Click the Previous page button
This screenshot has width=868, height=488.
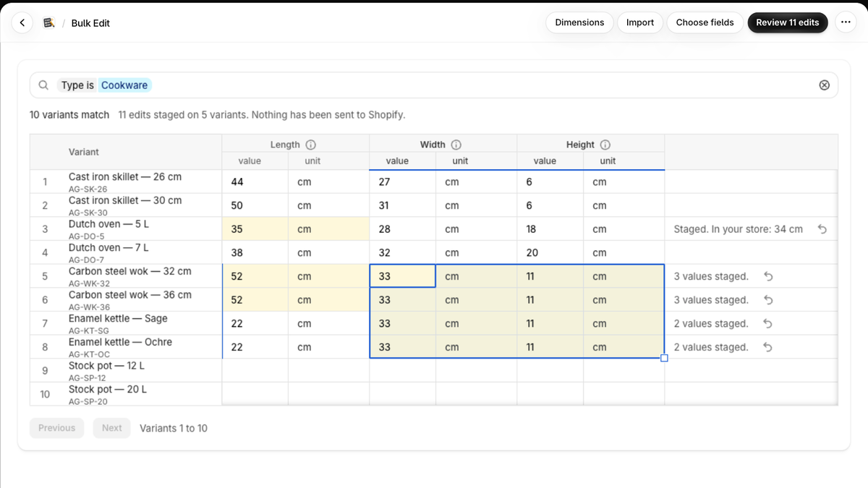57,428
